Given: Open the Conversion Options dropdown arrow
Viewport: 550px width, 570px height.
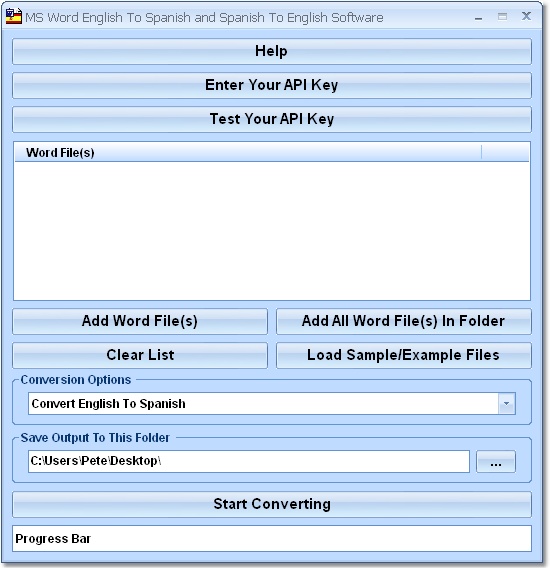Looking at the screenshot, I should click(506, 404).
